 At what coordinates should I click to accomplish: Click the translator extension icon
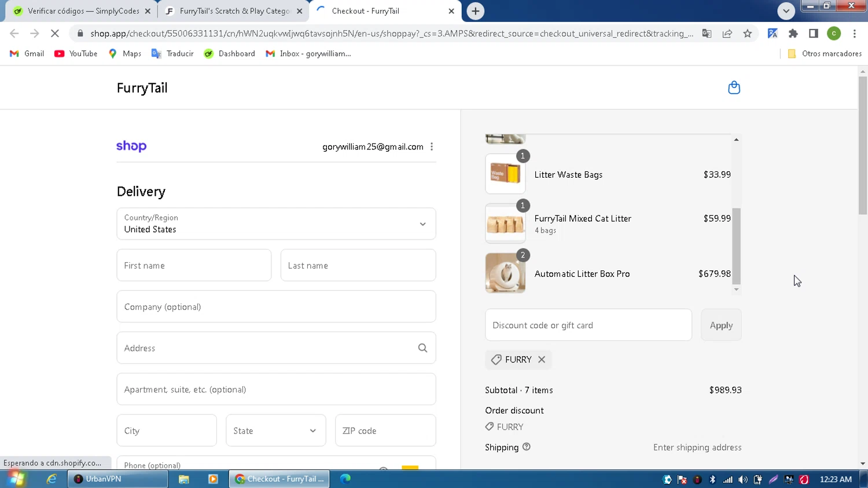click(773, 34)
